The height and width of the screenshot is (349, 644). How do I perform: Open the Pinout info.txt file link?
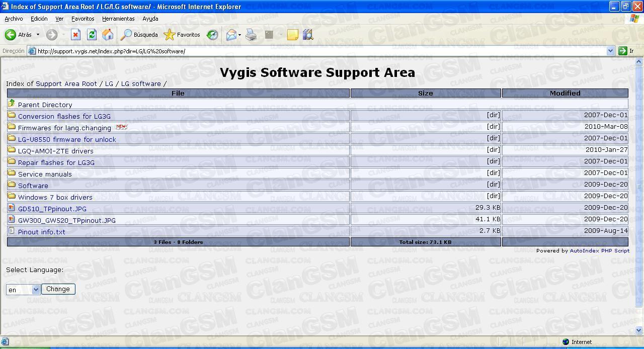click(42, 232)
